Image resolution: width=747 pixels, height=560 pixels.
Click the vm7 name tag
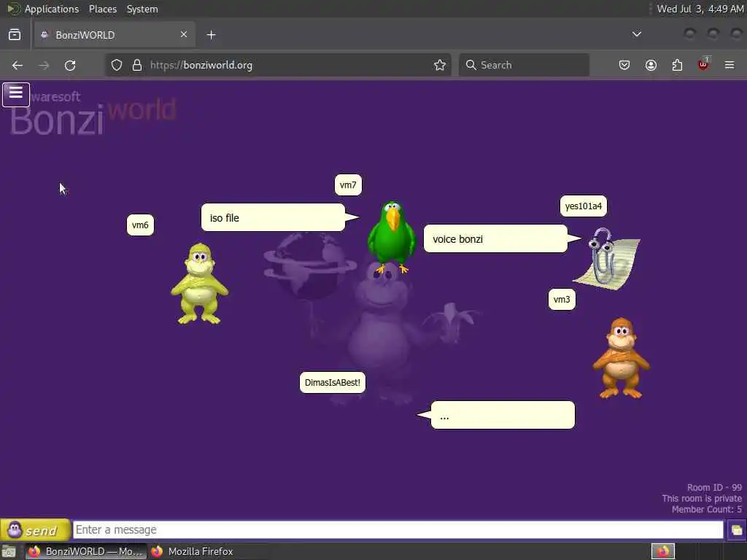click(x=348, y=184)
